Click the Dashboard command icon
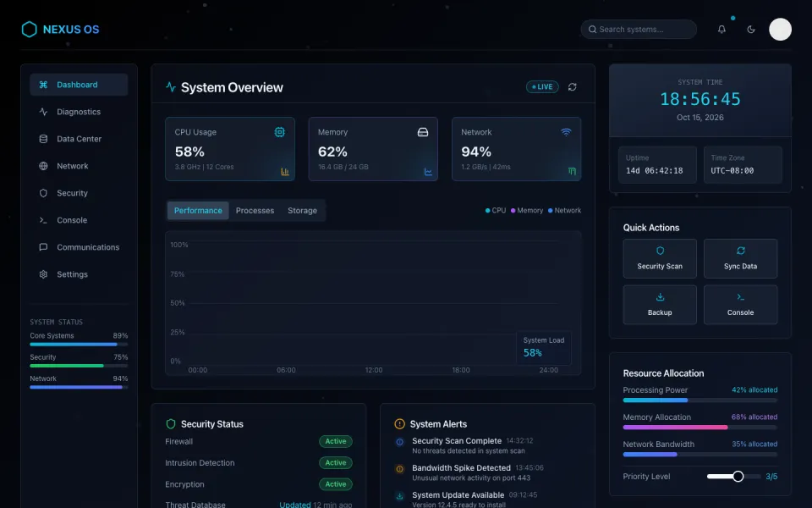 (x=43, y=85)
